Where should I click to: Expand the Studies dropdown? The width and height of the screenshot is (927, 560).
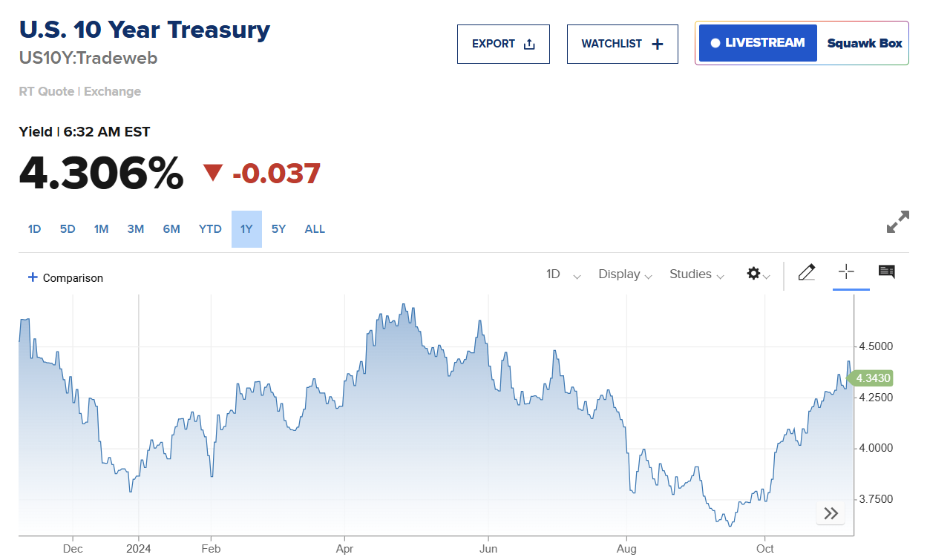pos(696,274)
